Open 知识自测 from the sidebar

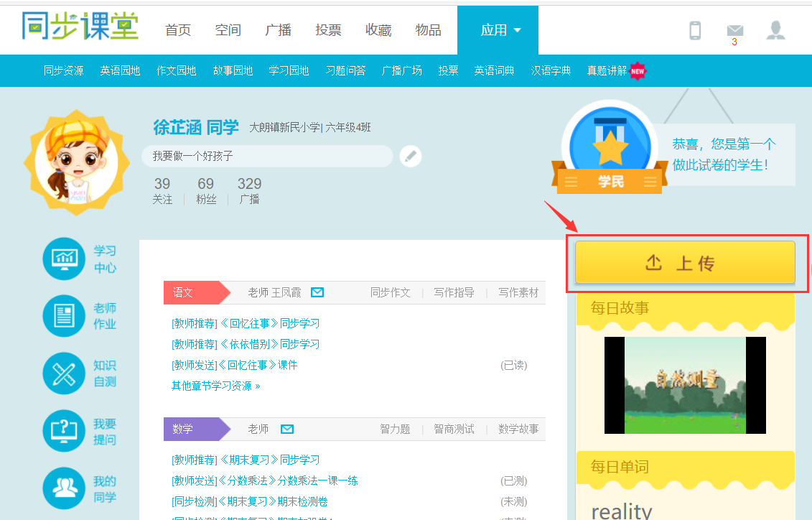(80, 373)
